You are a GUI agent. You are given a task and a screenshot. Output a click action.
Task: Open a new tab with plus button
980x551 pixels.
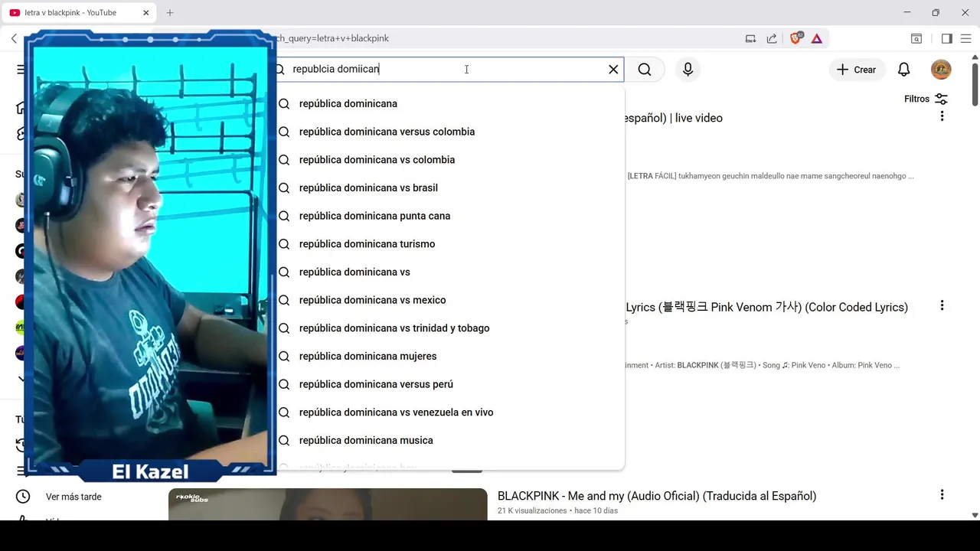[170, 12]
